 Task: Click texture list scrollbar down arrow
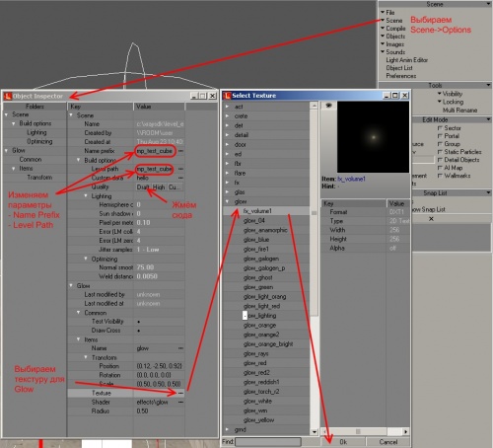tap(315, 431)
